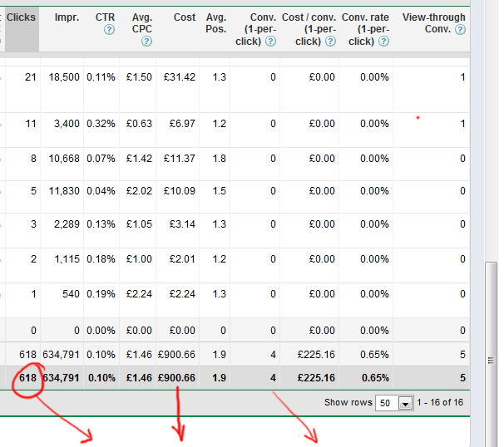The height and width of the screenshot is (447, 504).
Task: Select the 10,668 impressions cell
Action: 64,159
